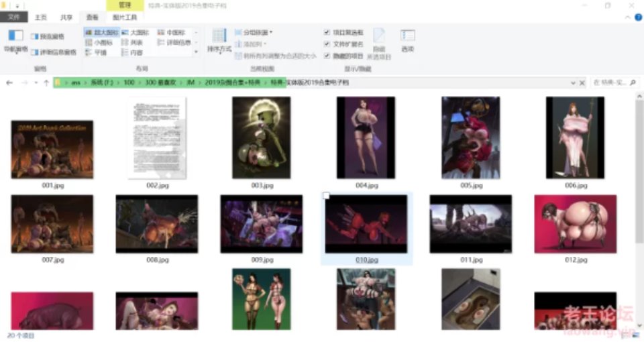This screenshot has width=644, height=342.
Task: Select the 002.jpg document thumbnail
Action: [157, 138]
